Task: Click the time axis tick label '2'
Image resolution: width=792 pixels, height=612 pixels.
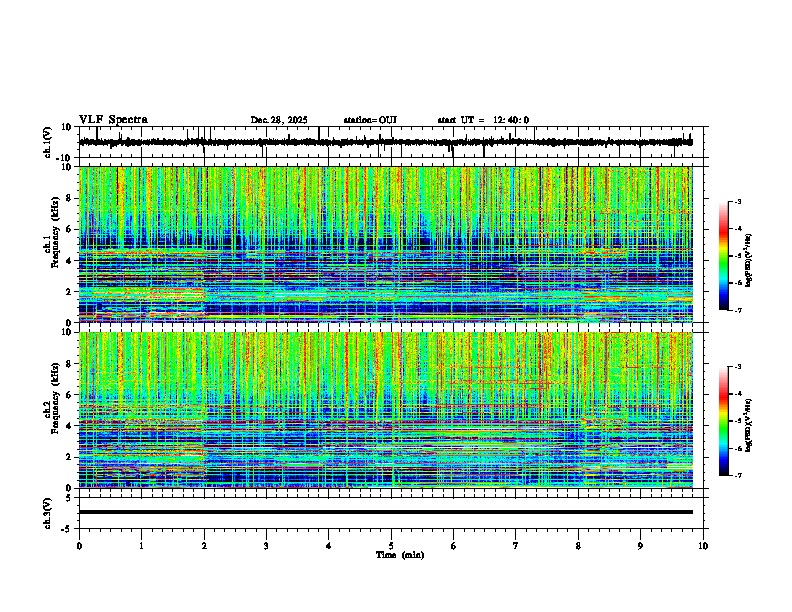Action: [204, 546]
